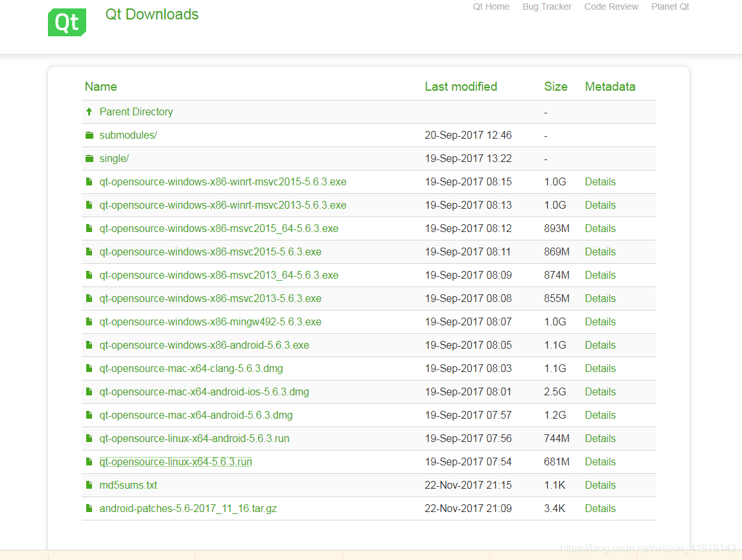
Task: Open the single/ folder
Action: tap(114, 159)
